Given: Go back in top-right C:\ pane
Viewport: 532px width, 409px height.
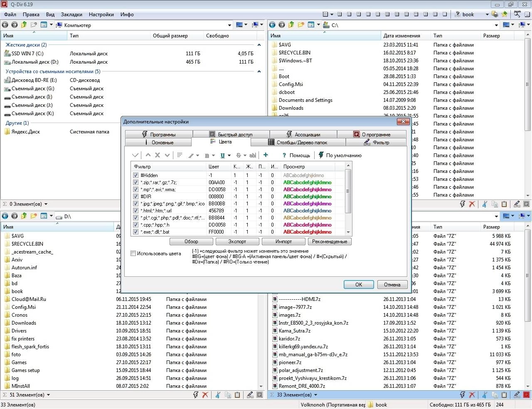Looking at the screenshot, I should [x=273, y=25].
